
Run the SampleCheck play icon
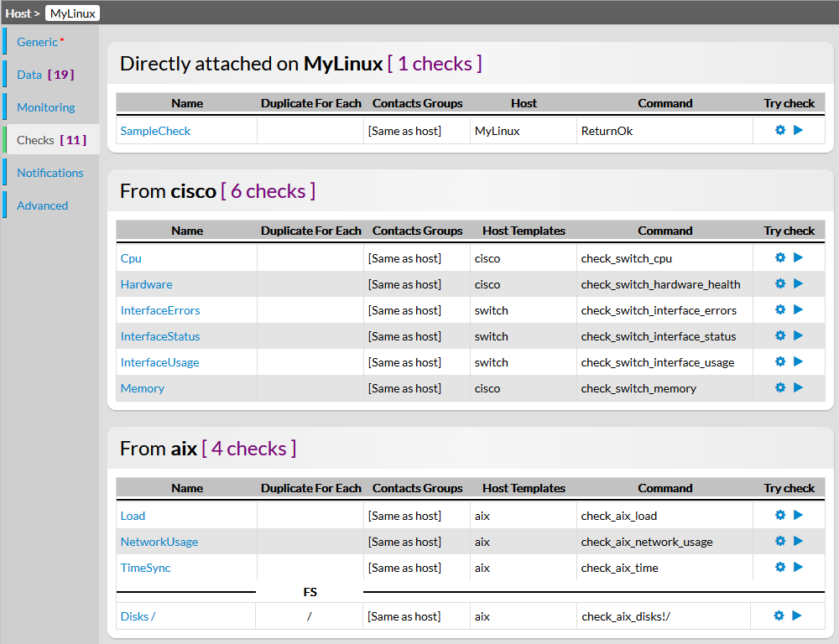798,130
